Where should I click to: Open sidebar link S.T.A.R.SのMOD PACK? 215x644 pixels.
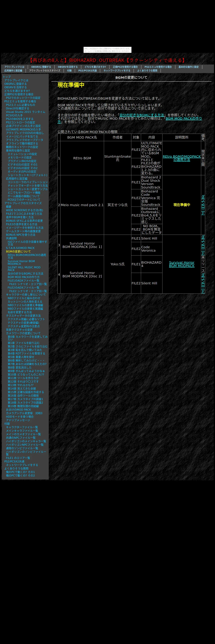20,248
